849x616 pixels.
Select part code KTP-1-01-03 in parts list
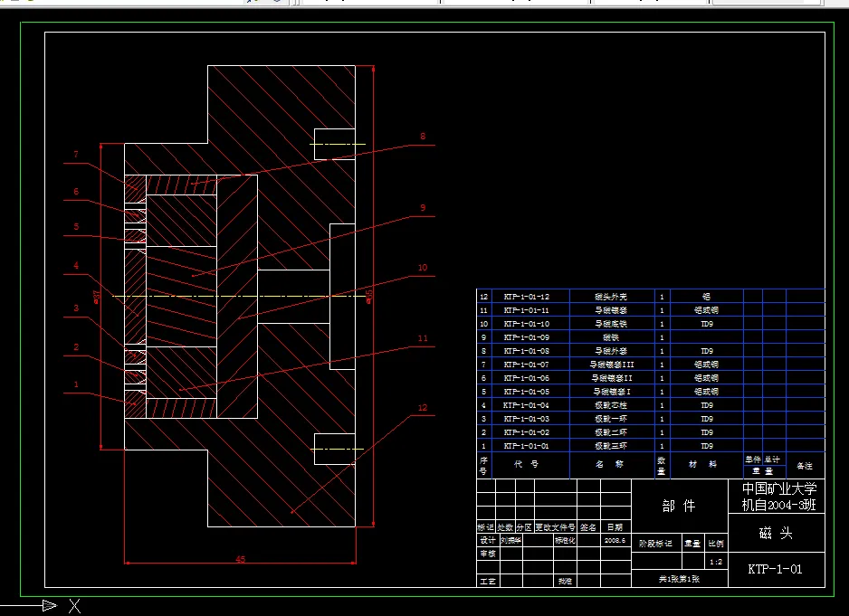526,419
